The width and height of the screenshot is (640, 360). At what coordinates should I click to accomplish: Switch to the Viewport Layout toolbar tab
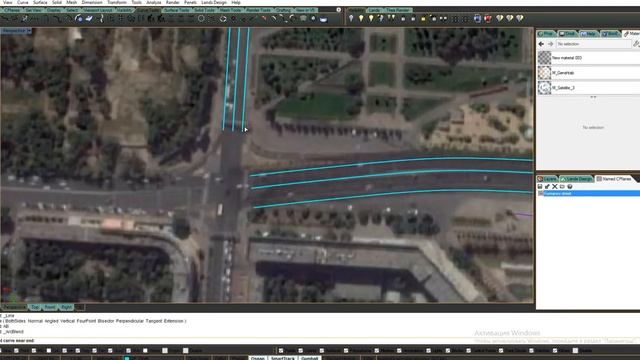(x=98, y=10)
